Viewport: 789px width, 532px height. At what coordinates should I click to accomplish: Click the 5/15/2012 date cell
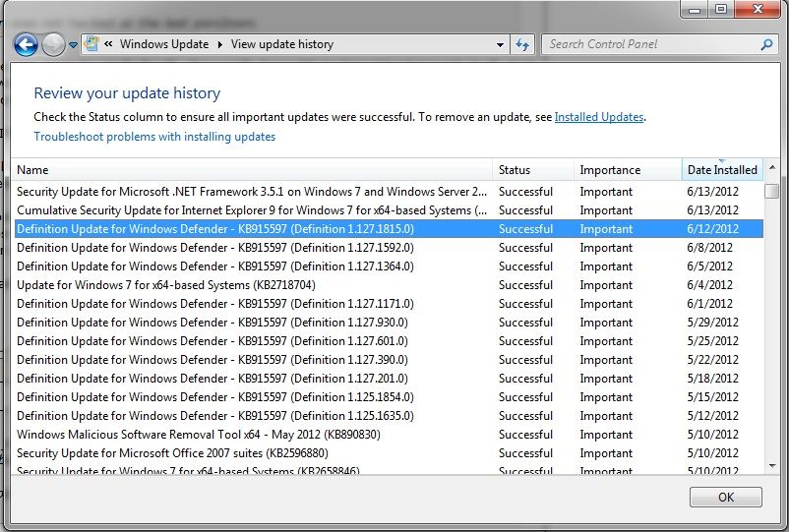(x=712, y=397)
